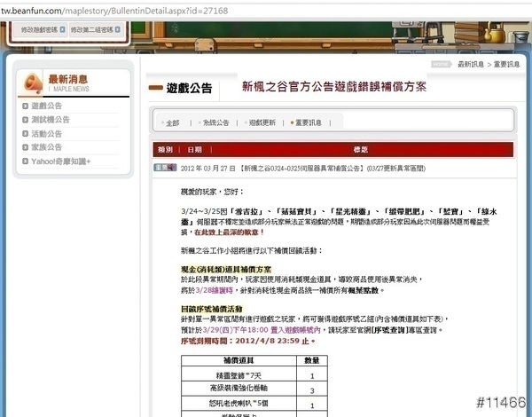Select the 遊戲更新 filter tab

coord(262,122)
